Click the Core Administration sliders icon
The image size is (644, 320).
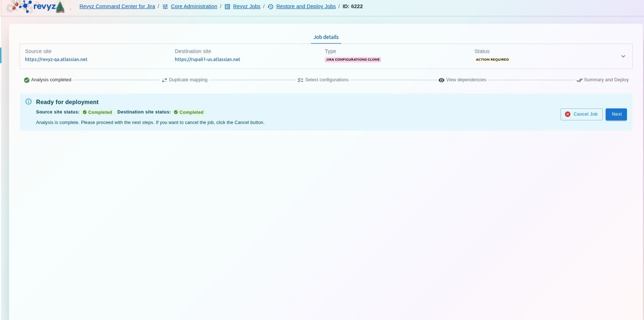pyautogui.click(x=165, y=7)
